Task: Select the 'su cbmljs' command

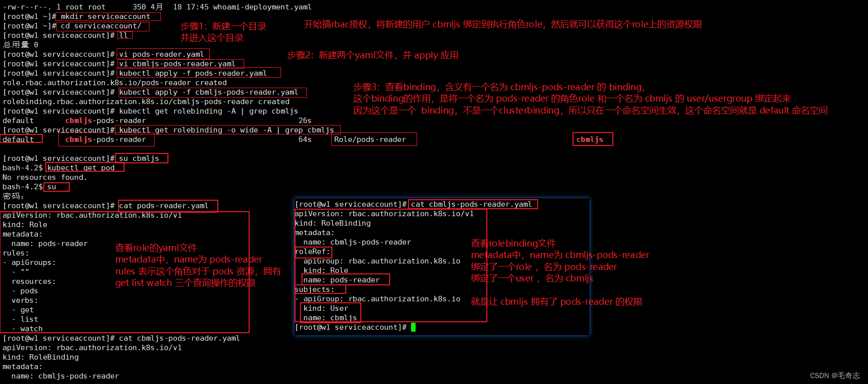Action: [x=139, y=158]
